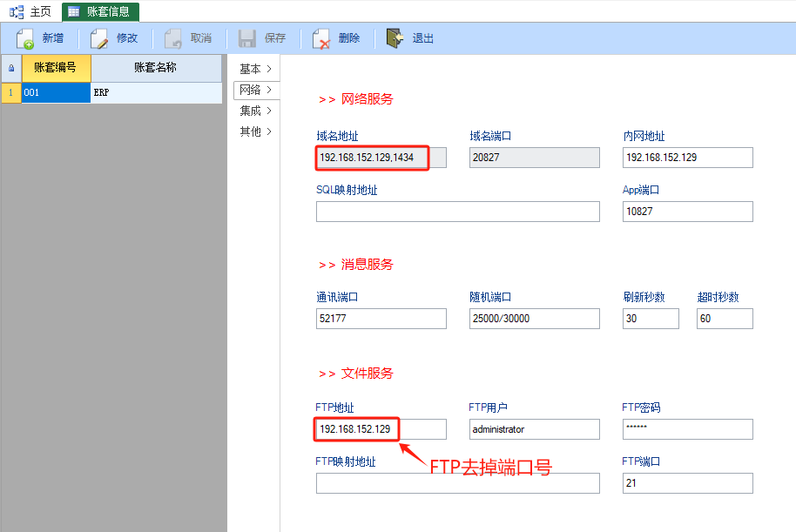This screenshot has width=796, height=532.
Task: Click the 保存 (Save) floppy disk icon
Action: 247,38
